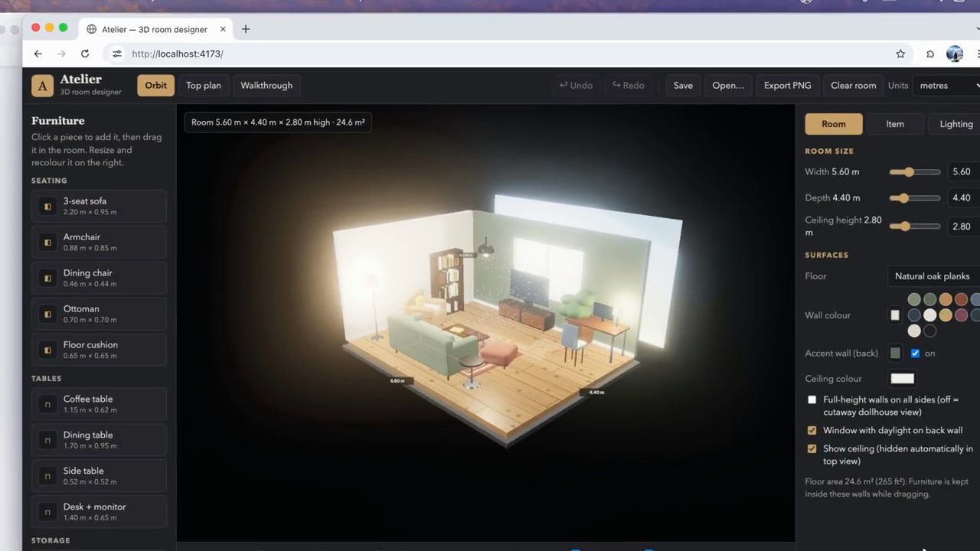Image resolution: width=980 pixels, height=551 pixels.
Task: Click the Open... button
Action: click(728, 86)
